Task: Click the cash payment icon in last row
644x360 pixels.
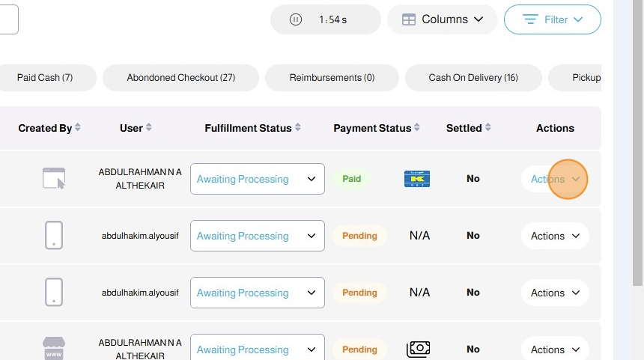Action: point(418,350)
